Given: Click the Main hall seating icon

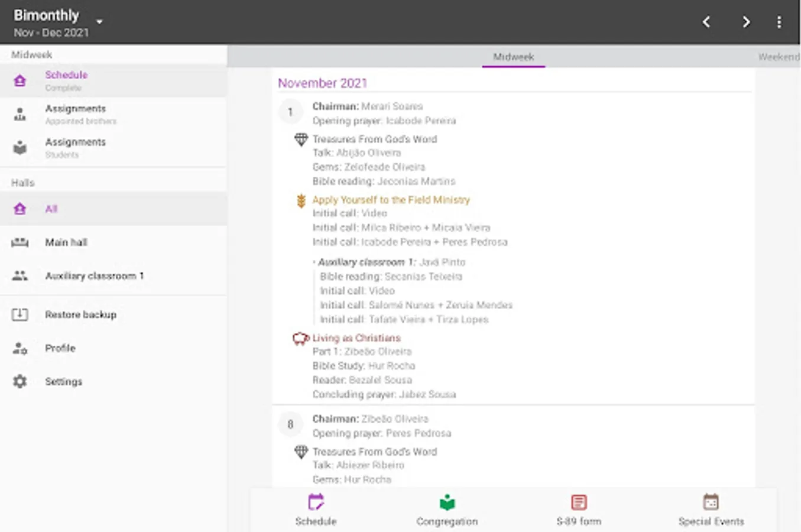Looking at the screenshot, I should tap(20, 242).
